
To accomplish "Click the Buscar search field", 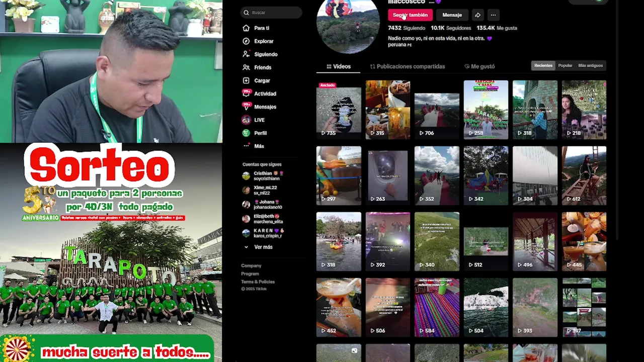I will (271, 13).
